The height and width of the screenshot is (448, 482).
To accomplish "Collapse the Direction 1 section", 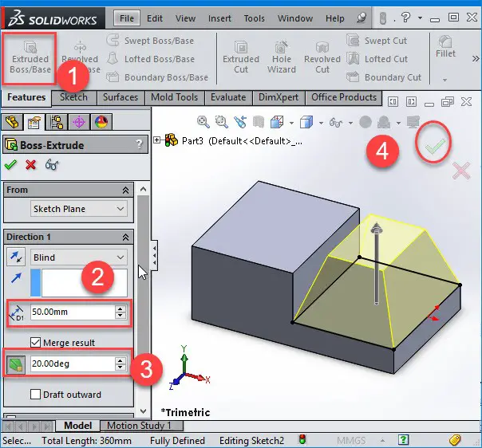I will (x=125, y=237).
